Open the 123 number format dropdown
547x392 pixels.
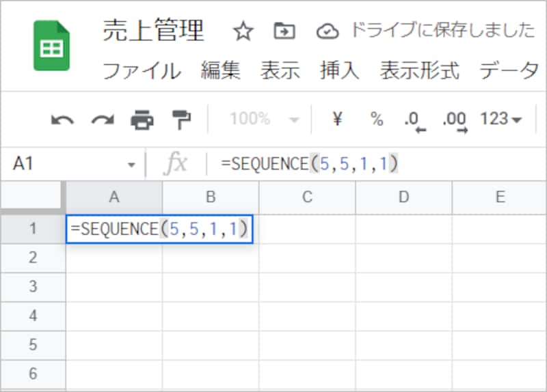coord(501,119)
